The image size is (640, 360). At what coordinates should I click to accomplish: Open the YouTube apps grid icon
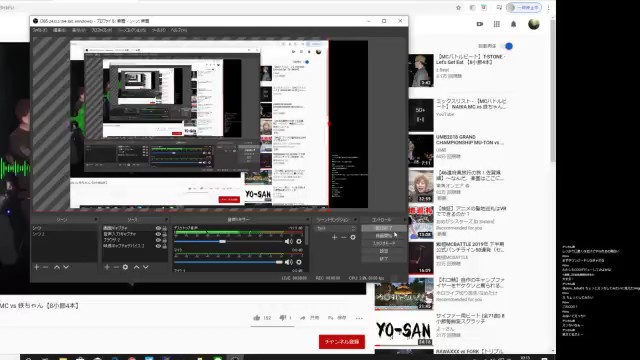(x=497, y=24)
